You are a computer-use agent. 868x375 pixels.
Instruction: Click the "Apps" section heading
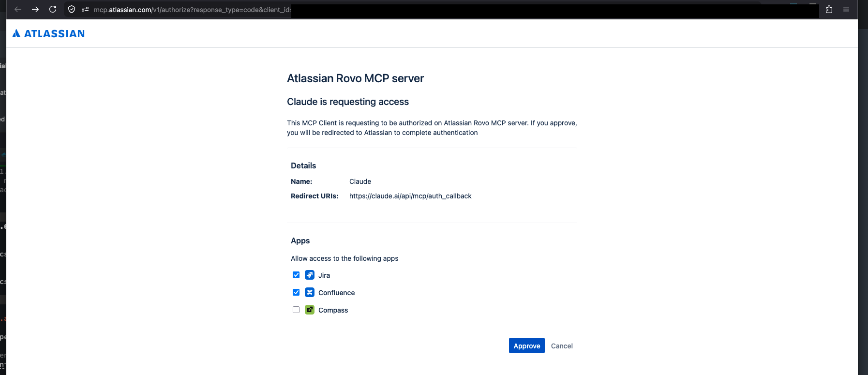[300, 240]
